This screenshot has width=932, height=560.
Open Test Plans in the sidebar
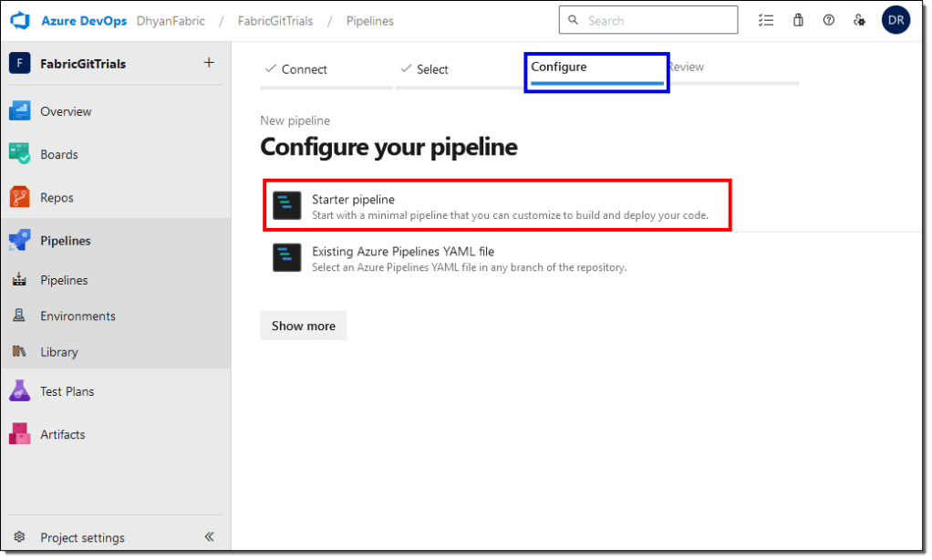[67, 391]
